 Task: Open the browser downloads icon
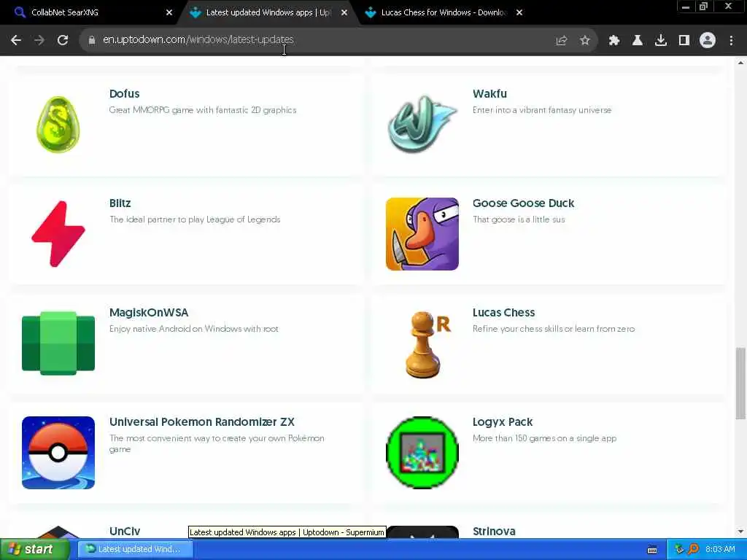tap(661, 41)
